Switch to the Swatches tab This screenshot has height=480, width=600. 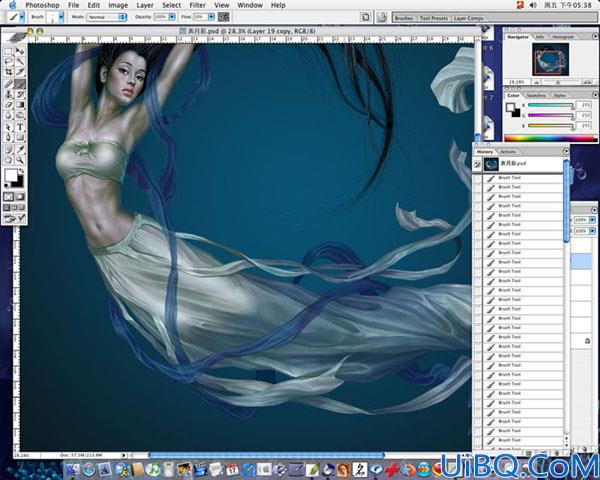(x=536, y=95)
